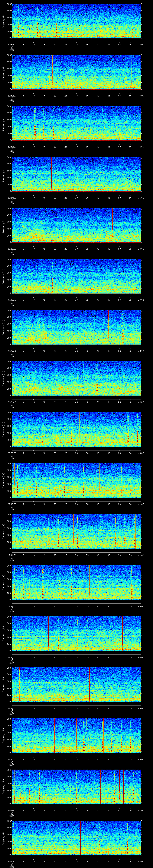Click the spectrogram panel starting at 22:47:00
This screenshot has width=153, height=868.
pyautogui.click(x=76, y=837)
